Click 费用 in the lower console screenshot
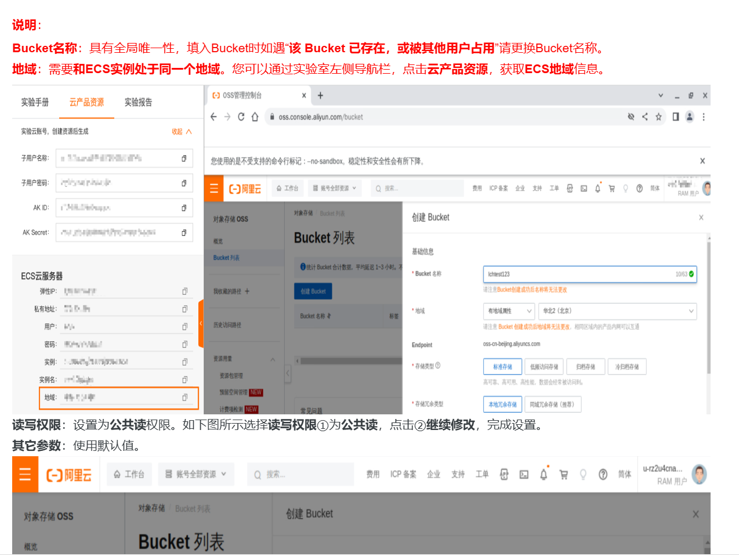The width and height of the screenshot is (739, 560). pos(373,474)
